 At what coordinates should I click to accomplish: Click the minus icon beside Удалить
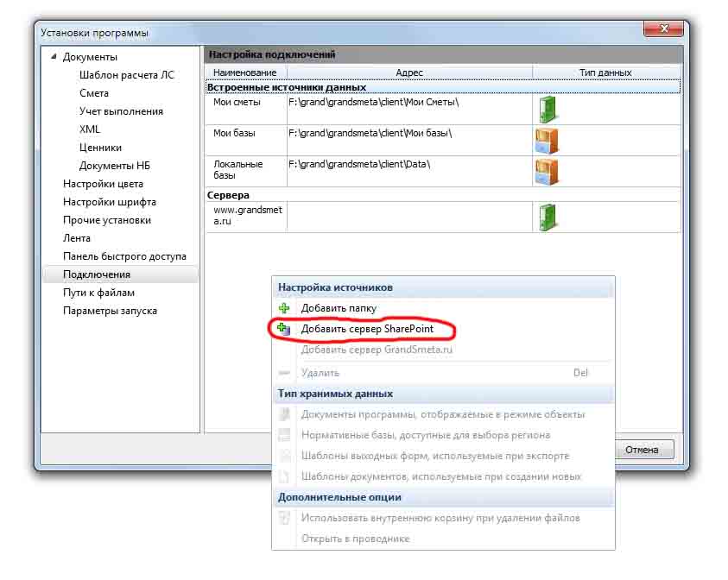tap(284, 373)
